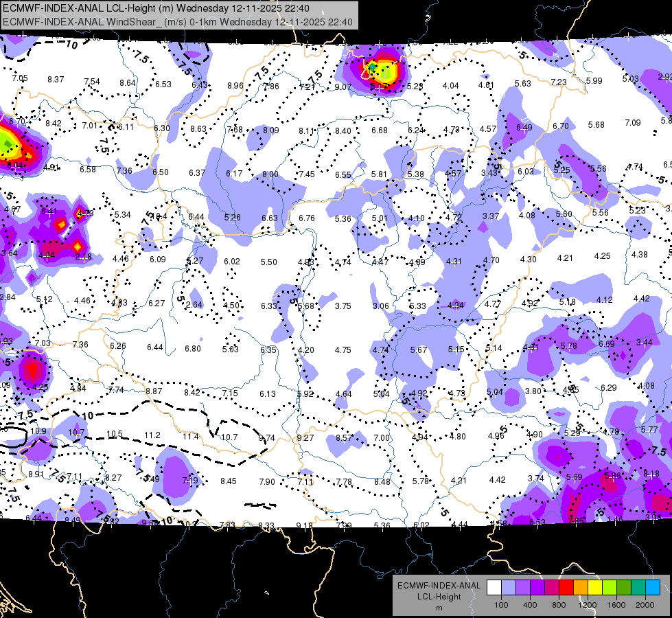Click the wind shear value '6.09'
This screenshot has width=672, height=618.
[x=158, y=260]
